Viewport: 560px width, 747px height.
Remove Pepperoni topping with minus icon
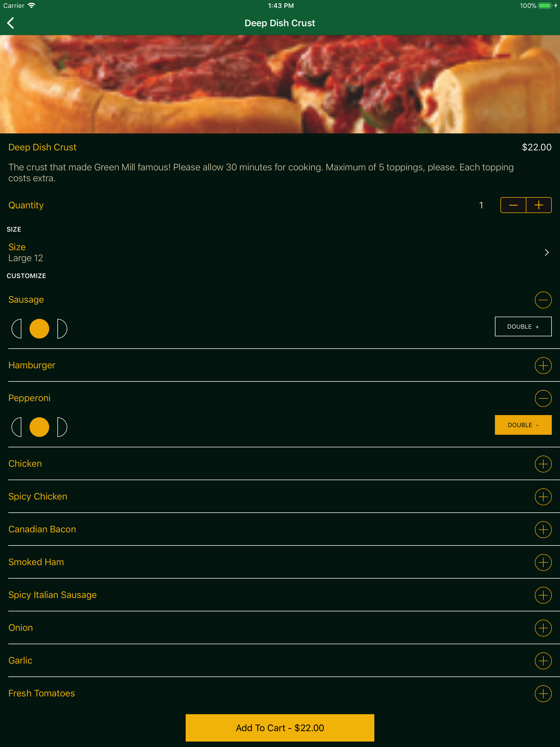tap(543, 398)
